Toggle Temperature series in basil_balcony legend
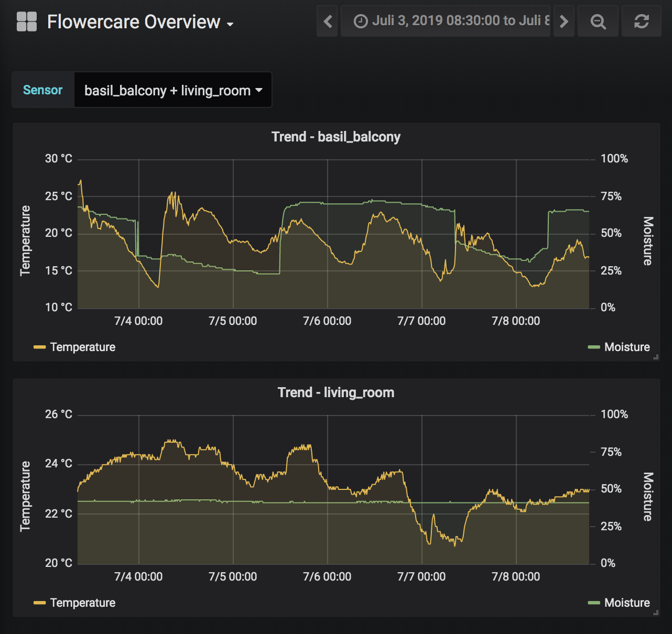 point(82,347)
